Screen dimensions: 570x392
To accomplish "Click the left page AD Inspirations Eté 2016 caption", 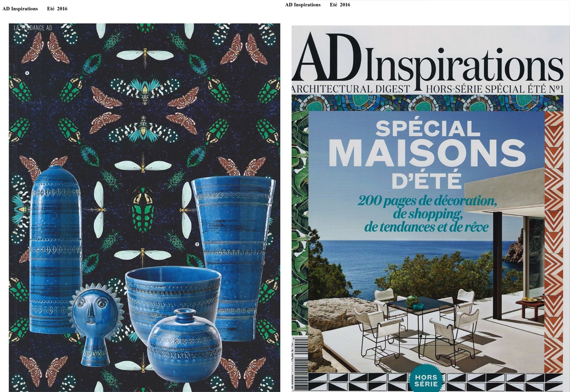I will pos(35,9).
